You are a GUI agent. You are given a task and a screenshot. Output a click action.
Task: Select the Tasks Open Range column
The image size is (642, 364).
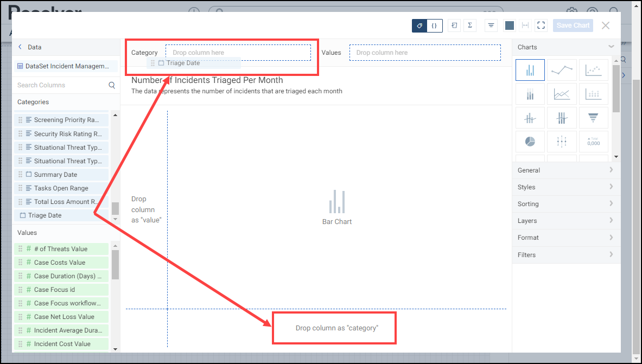click(61, 188)
